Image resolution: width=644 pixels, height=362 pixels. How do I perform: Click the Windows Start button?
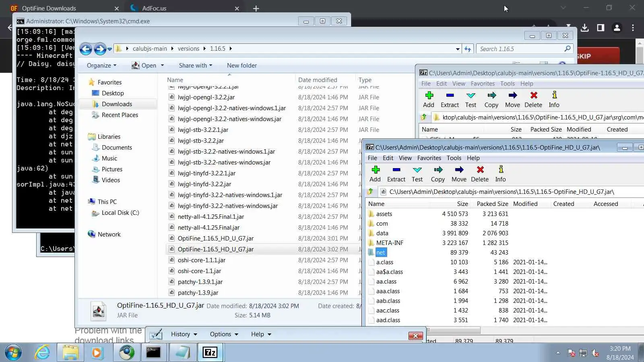[13, 353]
